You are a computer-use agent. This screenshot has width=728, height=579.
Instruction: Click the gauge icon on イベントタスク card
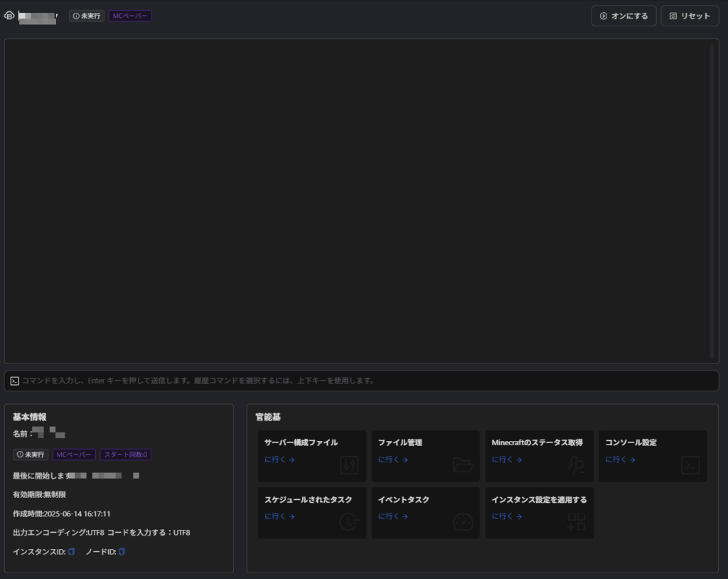463,522
